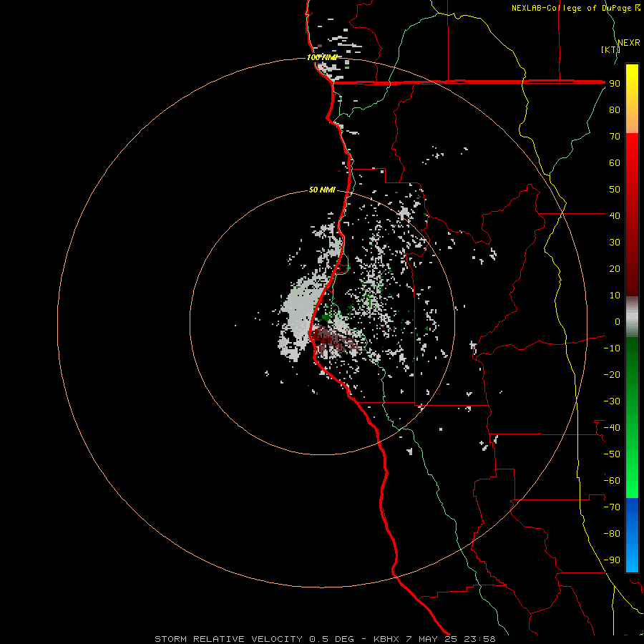Select the 100 NMI range ring label

click(322, 57)
